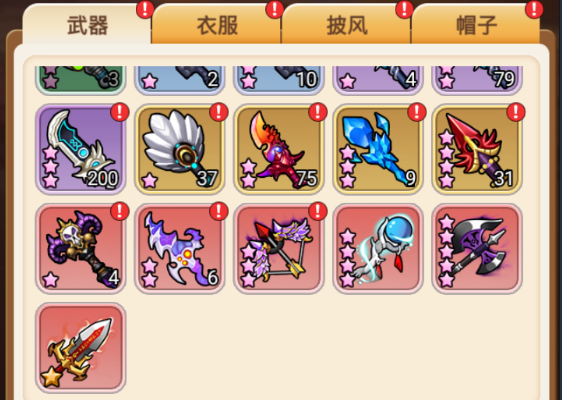Select the partially visible item with count 79
562x400 pixels.
477,80
